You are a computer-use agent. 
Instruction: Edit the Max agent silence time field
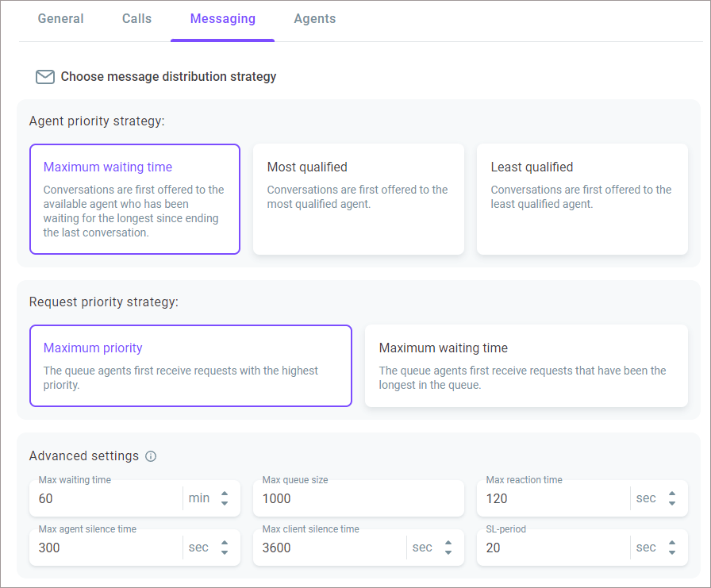pos(106,548)
